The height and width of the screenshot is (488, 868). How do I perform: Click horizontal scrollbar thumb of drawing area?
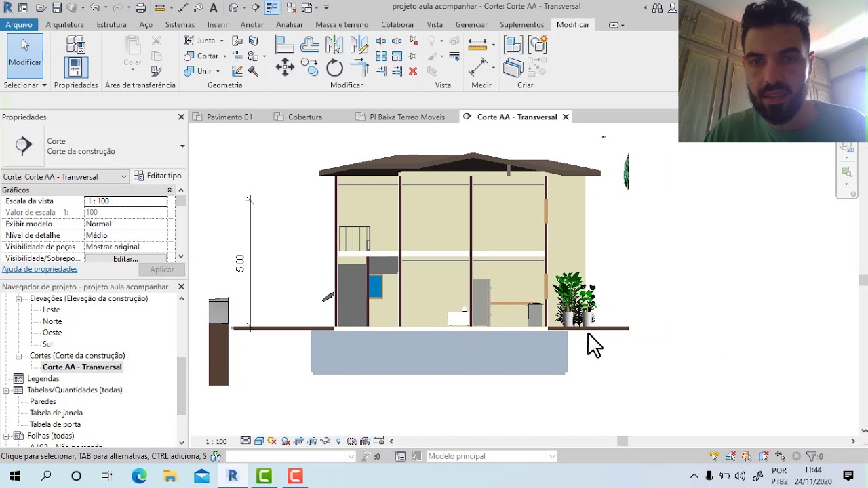(x=622, y=441)
